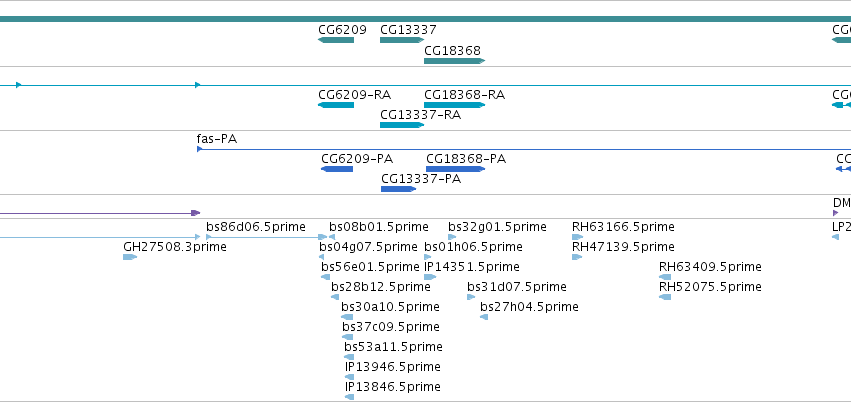Viewport: 851px width, 402px height.
Task: Select the CG18368-RA transcript glyph
Action: tap(455, 105)
